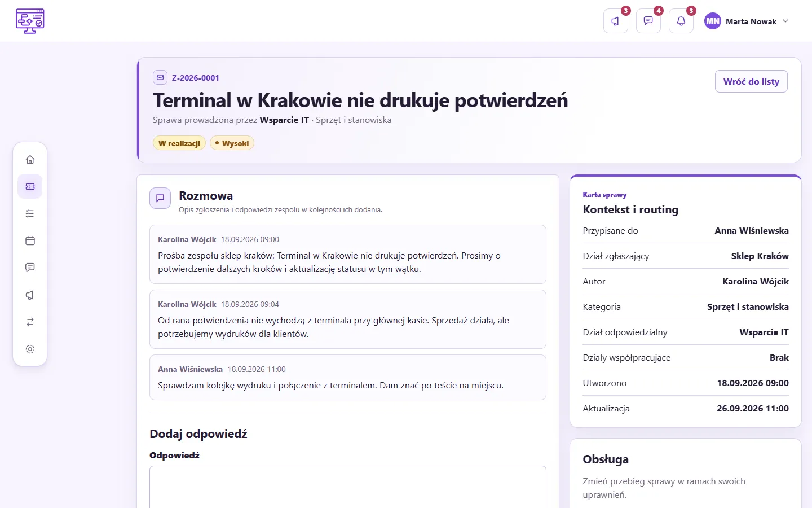
Task: Click the Dodaj odpowiedź heading
Action: click(198, 433)
